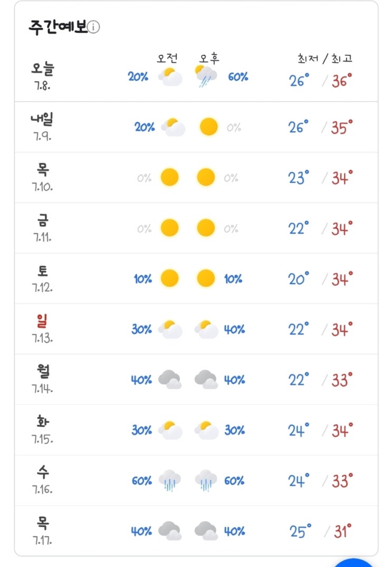Image resolution: width=392 pixels, height=567 pixels.
Task: Open the 일 7.13. forecast row
Action: pyautogui.click(x=196, y=329)
